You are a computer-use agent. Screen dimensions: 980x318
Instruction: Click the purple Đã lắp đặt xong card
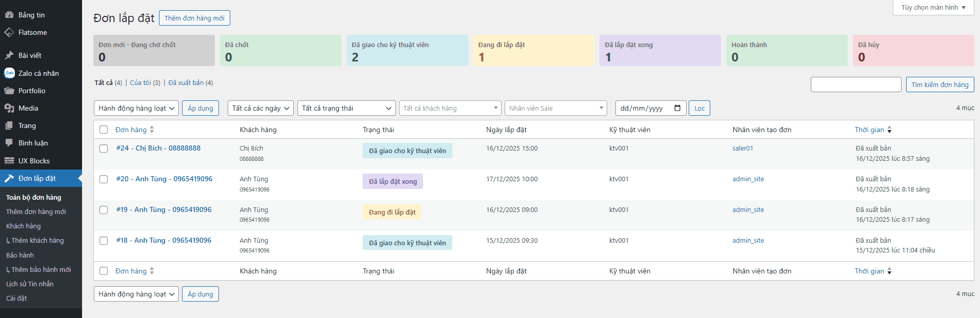click(x=659, y=51)
